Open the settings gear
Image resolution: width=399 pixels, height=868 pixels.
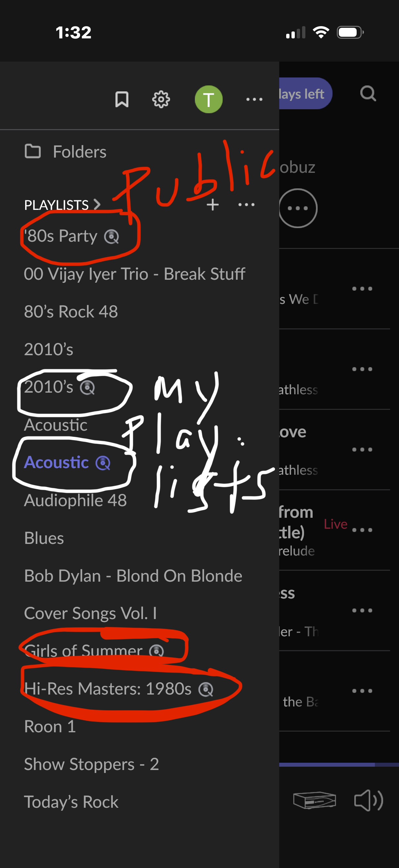click(161, 99)
